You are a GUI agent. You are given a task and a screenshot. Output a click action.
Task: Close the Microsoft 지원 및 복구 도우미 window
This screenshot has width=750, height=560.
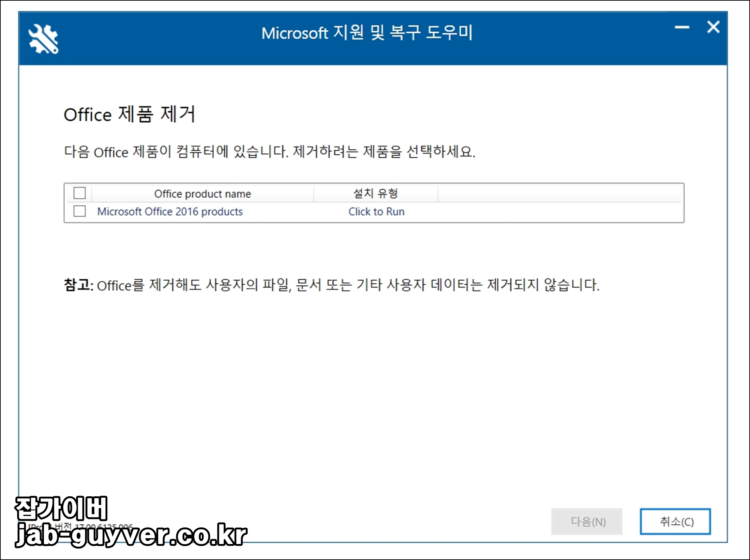click(713, 27)
